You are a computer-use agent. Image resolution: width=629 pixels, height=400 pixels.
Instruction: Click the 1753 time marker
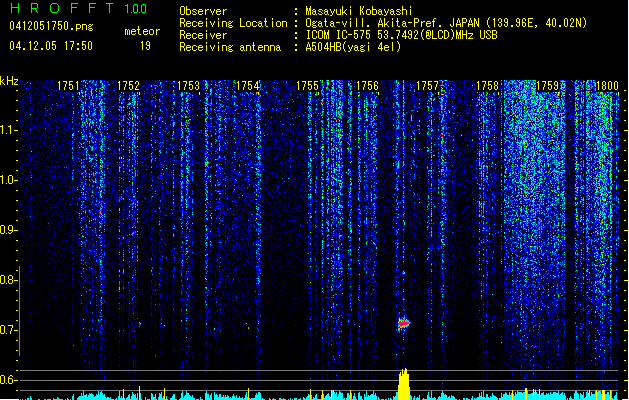188,86
